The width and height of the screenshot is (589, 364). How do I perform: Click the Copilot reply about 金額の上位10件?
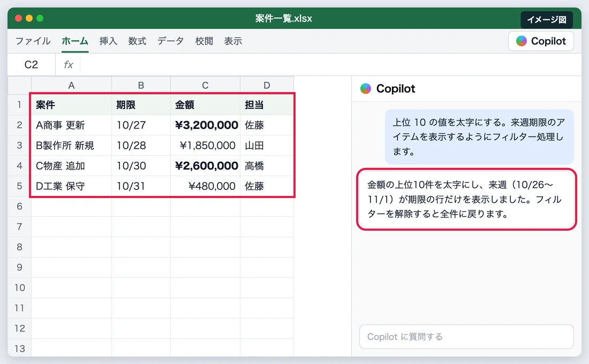pos(466,199)
